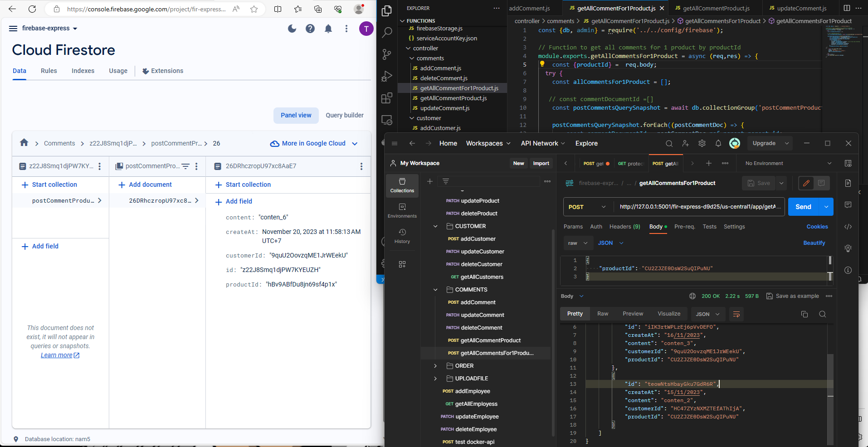Click Postman search magnifier icon
The image size is (868, 447).
(x=669, y=143)
